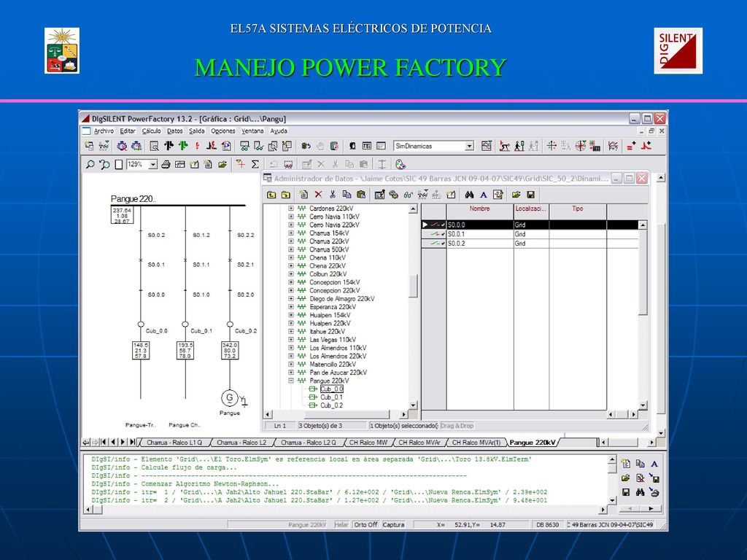Collapse the Pangue 220kV tree node

tap(291, 381)
